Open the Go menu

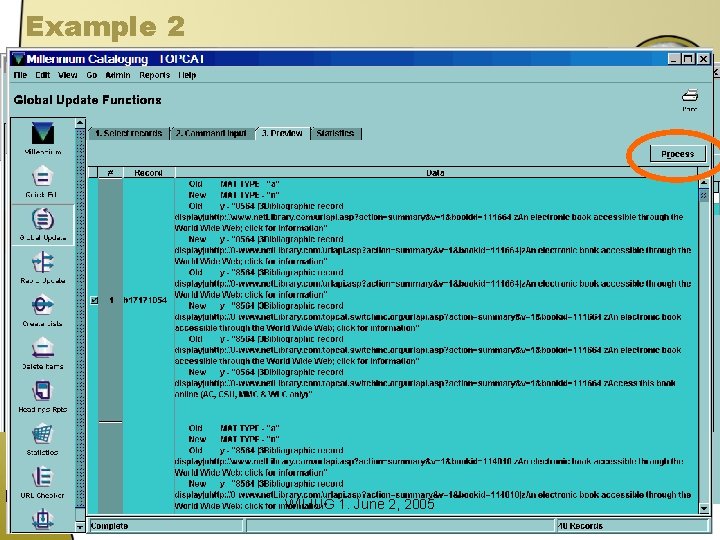click(91, 75)
